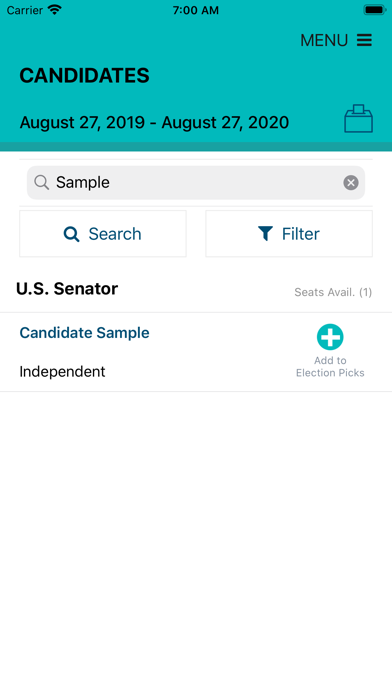Clear the search field with the X icon
Viewport: 392px width, 696px height.
tap(351, 182)
